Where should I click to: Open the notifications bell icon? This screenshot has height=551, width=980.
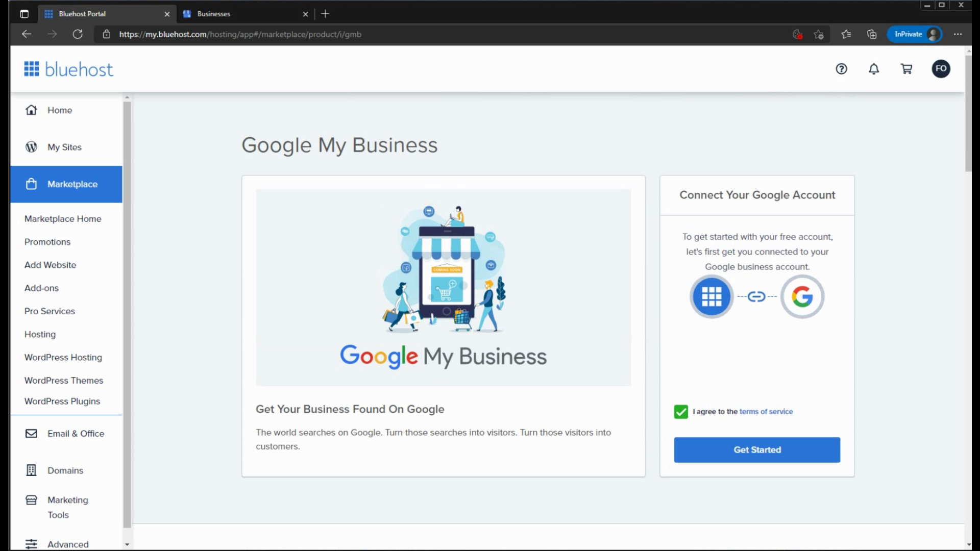pos(874,69)
